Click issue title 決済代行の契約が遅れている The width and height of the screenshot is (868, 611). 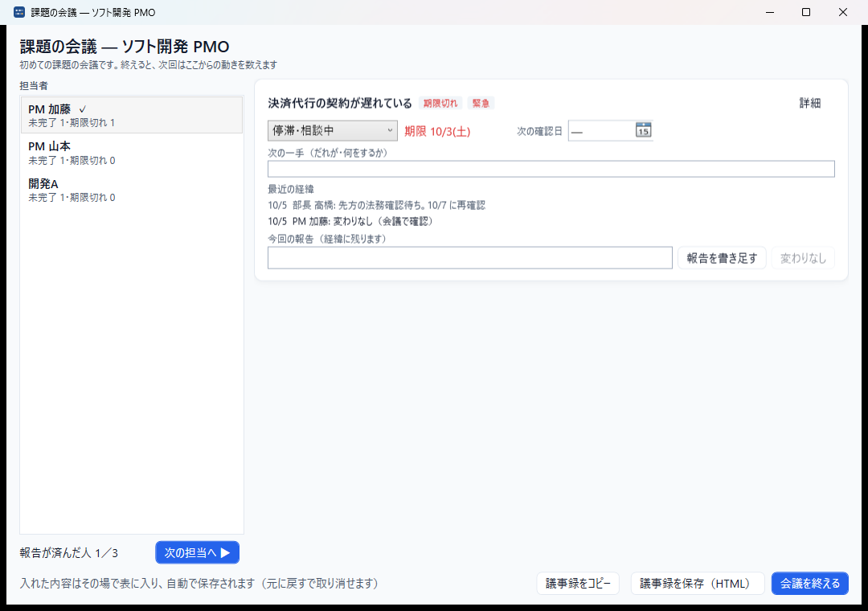(340, 103)
